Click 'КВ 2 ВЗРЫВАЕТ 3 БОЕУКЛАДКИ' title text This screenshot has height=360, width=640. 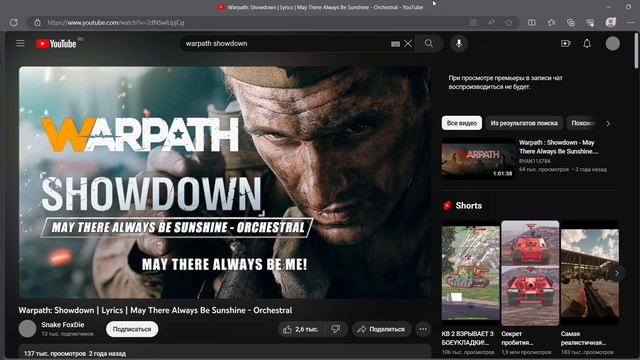tap(468, 338)
